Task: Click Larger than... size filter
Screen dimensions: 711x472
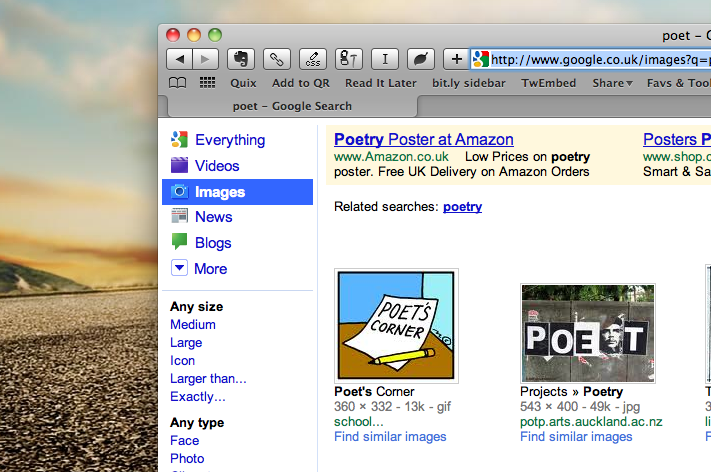Action: click(x=208, y=379)
